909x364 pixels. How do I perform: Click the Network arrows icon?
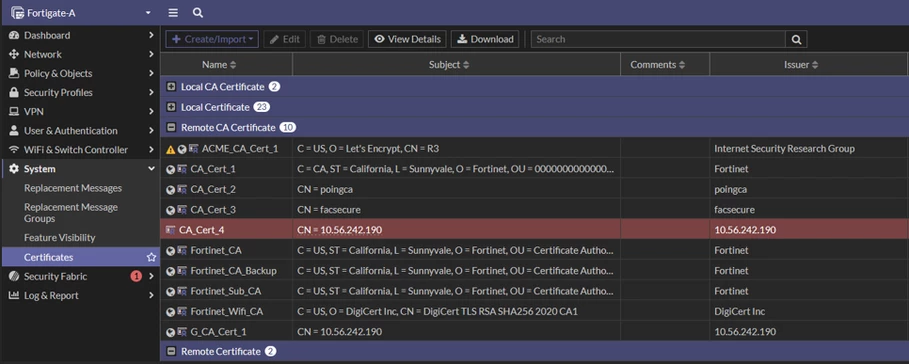(14, 54)
